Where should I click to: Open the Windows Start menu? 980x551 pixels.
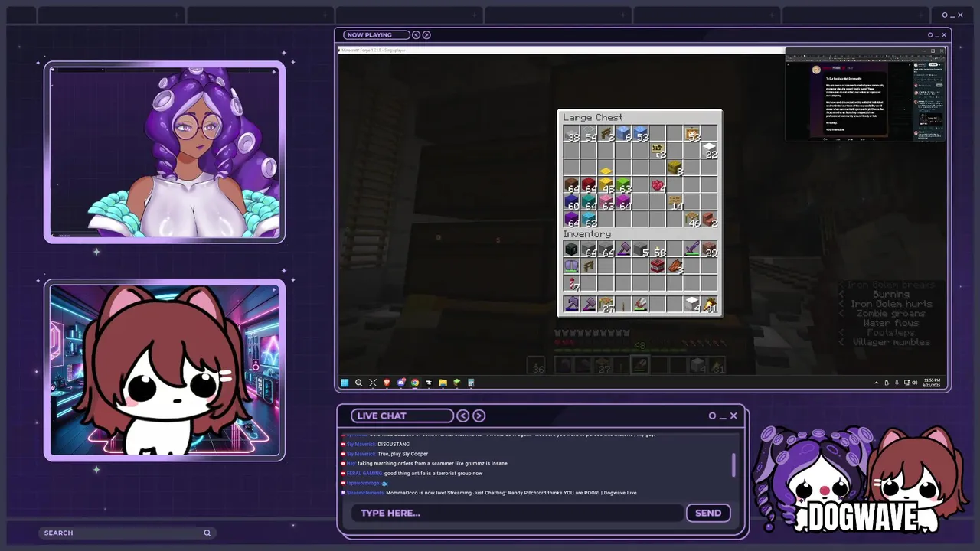345,383
